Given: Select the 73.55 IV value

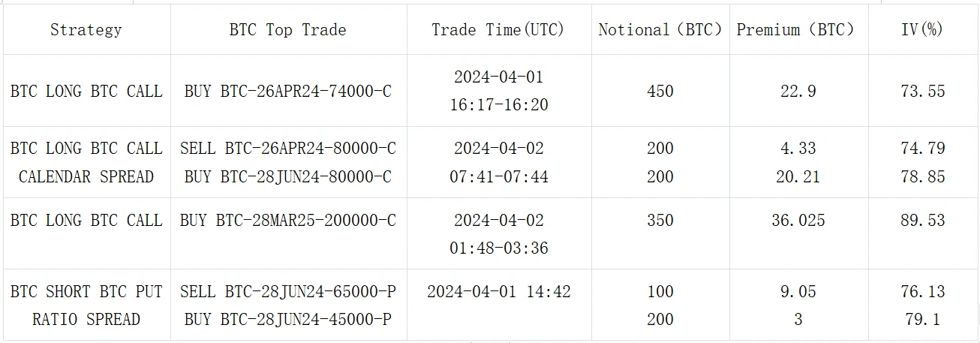Looking at the screenshot, I should [923, 92].
